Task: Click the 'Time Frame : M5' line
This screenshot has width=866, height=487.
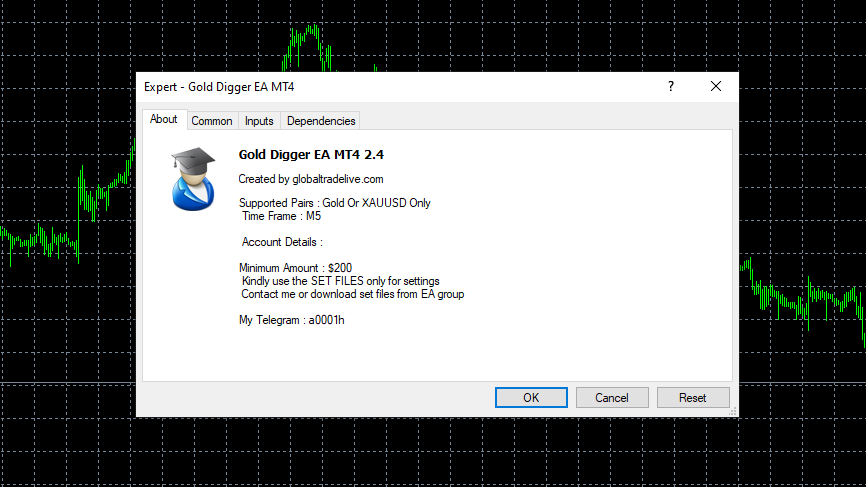Action: [281, 216]
